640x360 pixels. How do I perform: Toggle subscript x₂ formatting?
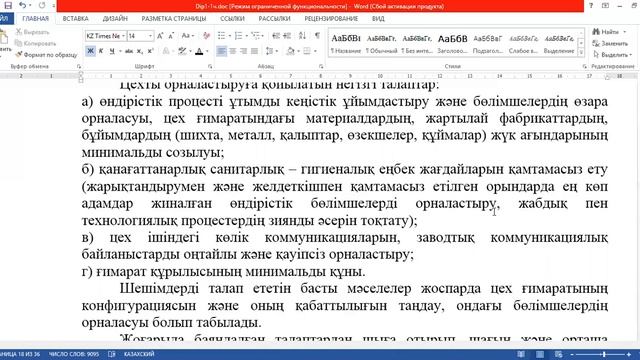tap(140, 51)
